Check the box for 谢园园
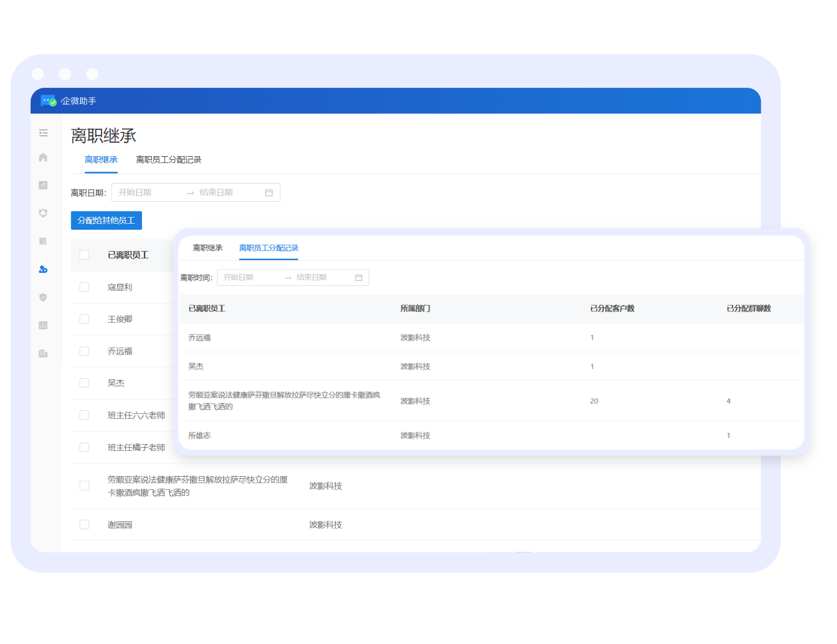 [x=84, y=524]
